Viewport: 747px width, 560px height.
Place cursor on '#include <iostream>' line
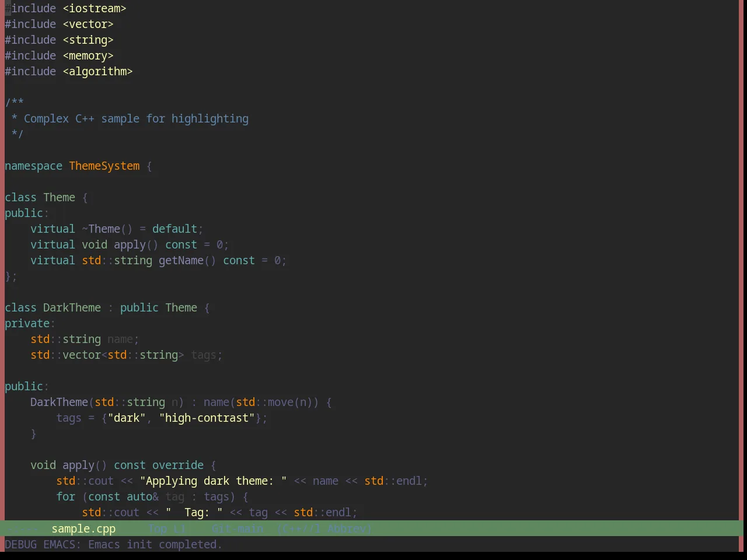coord(65,8)
